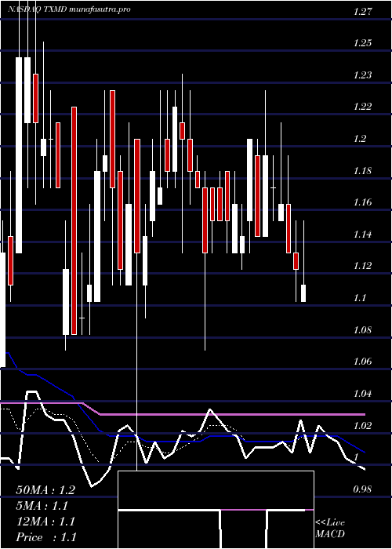Click the 1.2 price axis label

361,139
